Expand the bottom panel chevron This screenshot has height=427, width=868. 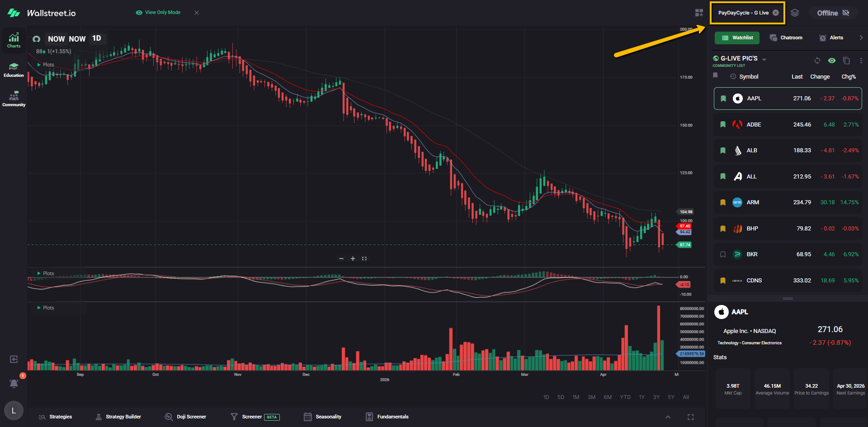tap(668, 417)
